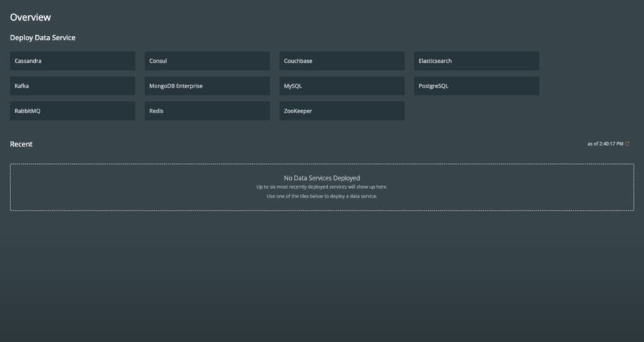Image resolution: width=644 pixels, height=342 pixels.
Task: Pick the PostgreSQL tile
Action: pyautogui.click(x=476, y=86)
